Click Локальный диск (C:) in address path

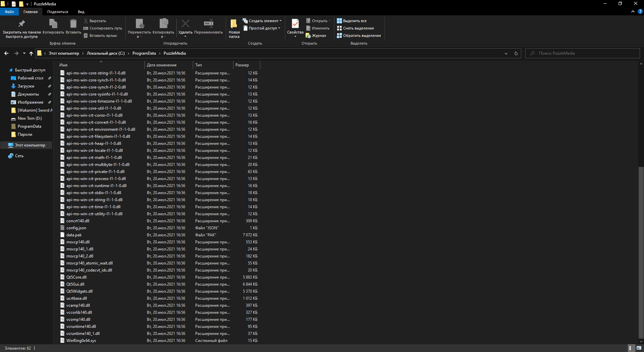(x=106, y=53)
